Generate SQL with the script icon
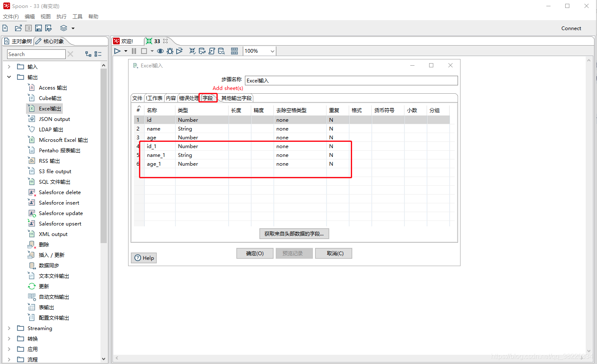 click(x=212, y=51)
